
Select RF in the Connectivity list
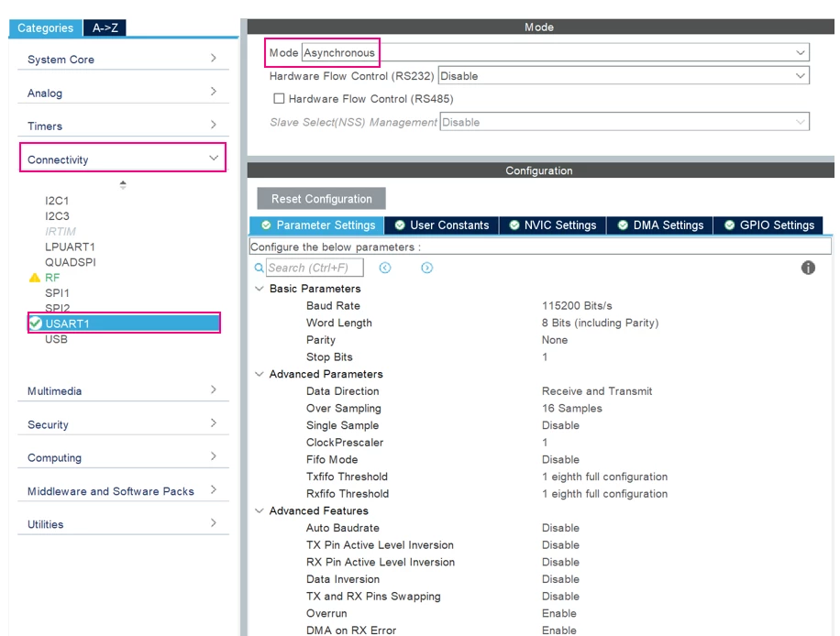pos(52,278)
